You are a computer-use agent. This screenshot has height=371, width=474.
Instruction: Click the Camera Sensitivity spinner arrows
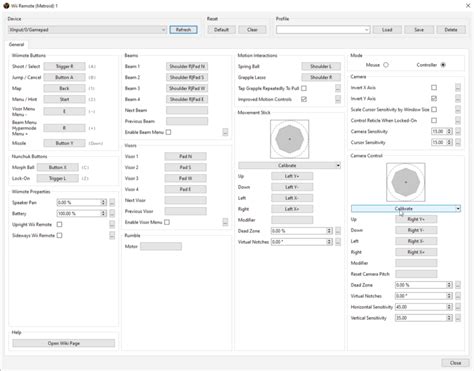449,131
